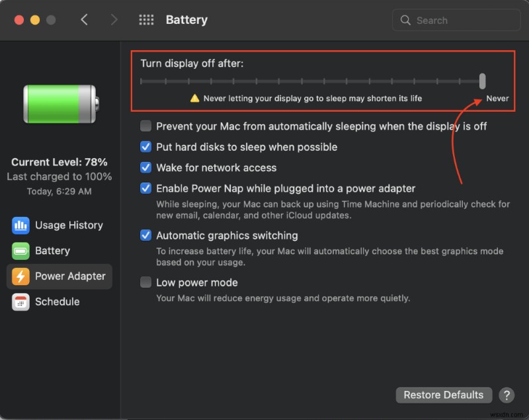Screen dimensions: 529x420
Task: Navigate back using the left arrow
Action: pos(85,20)
